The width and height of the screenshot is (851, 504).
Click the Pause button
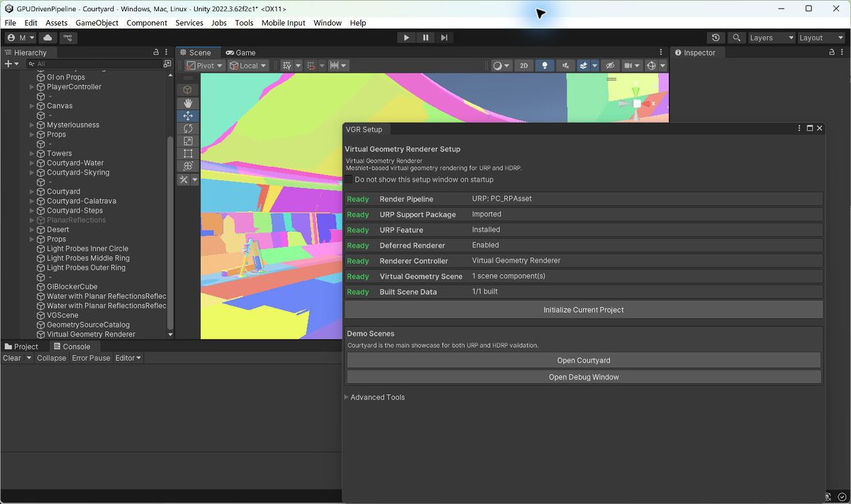coord(425,38)
